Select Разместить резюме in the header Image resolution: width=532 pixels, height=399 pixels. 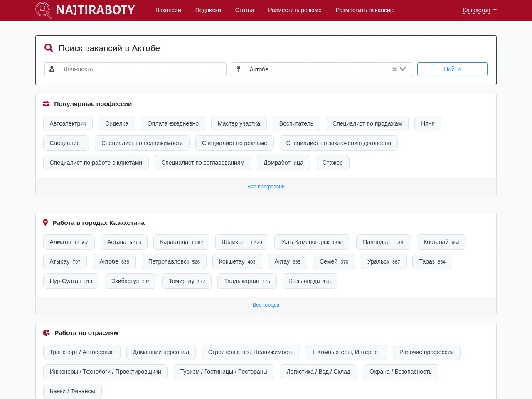[295, 10]
